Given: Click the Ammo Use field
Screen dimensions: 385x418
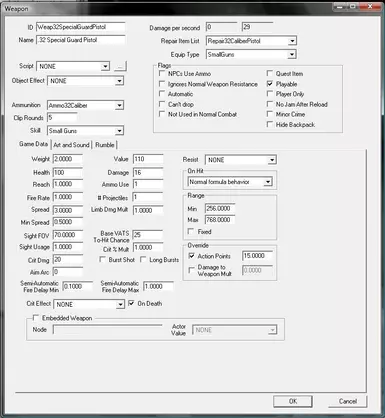Looking at the screenshot, I should [148, 184].
